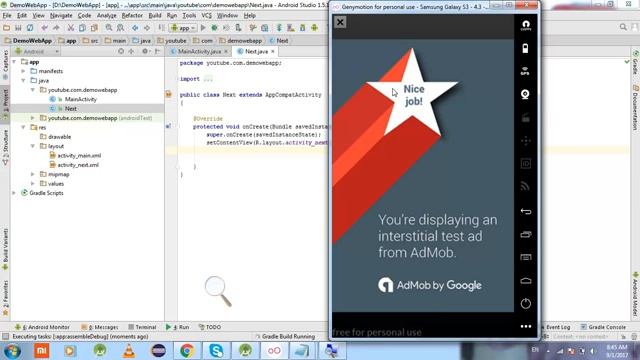The width and height of the screenshot is (640, 360).
Task: Click the Open folder toolbar icon
Action: coord(6,28)
